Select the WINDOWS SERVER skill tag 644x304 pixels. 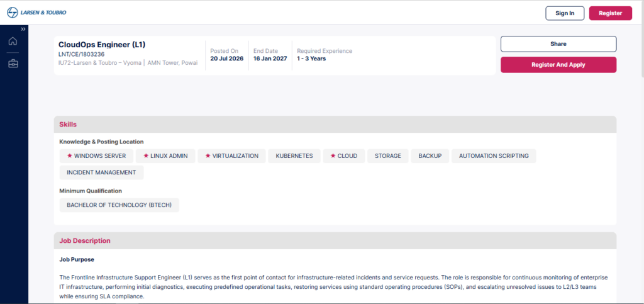(96, 156)
